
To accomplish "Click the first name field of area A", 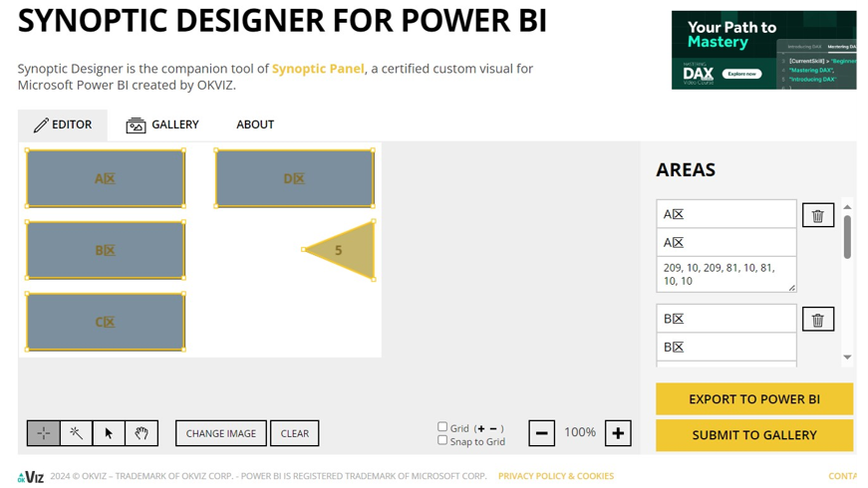I will 726,214.
